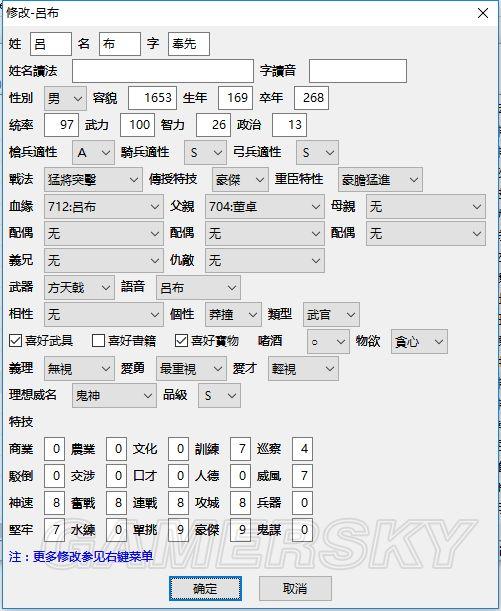The image size is (501, 611).
Task: Open the 父親 dropdown showing 704:董卓
Action: [265, 207]
